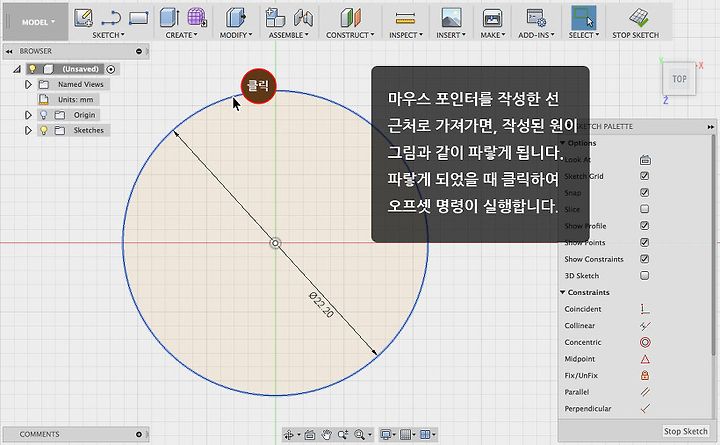Screen dimensions: 720x445
Task: Select the Line tool icon
Action: 111,19
